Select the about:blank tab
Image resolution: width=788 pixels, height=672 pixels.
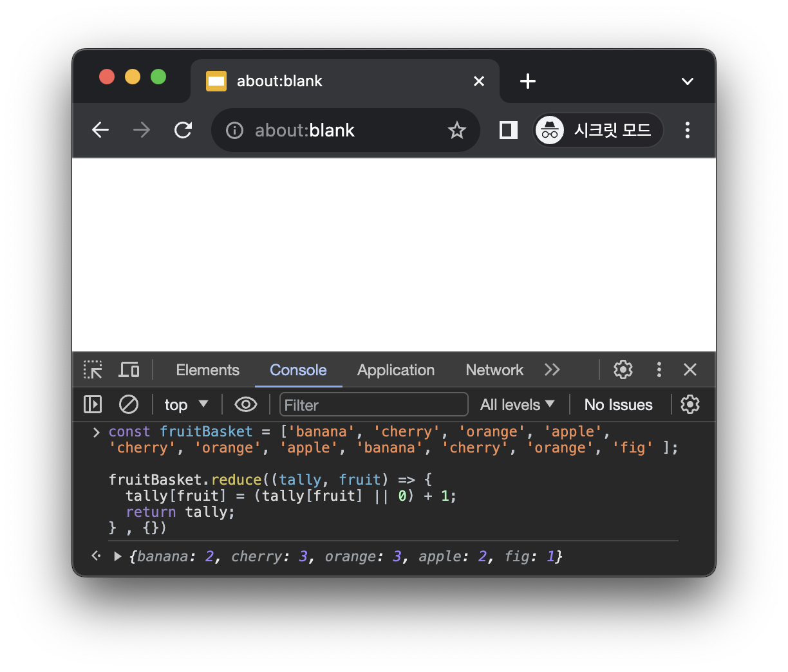(x=345, y=81)
